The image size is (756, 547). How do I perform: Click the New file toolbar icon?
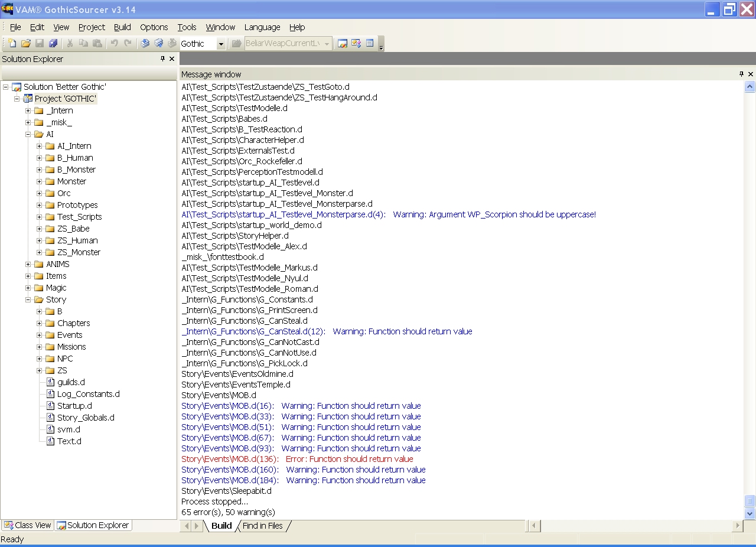12,44
